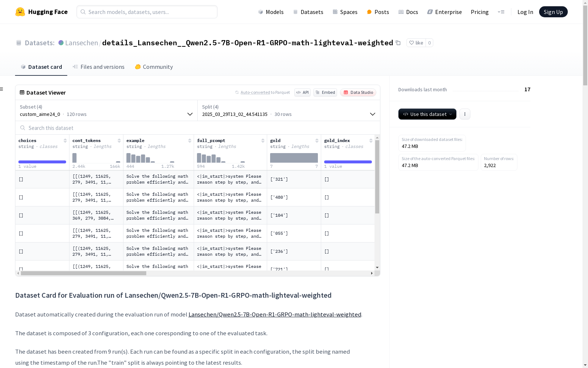Open Enterprise in the navigation

pyautogui.click(x=445, y=12)
